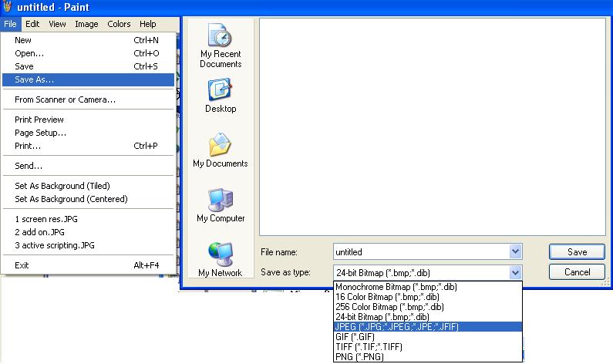Click the Cancel button

577,272
